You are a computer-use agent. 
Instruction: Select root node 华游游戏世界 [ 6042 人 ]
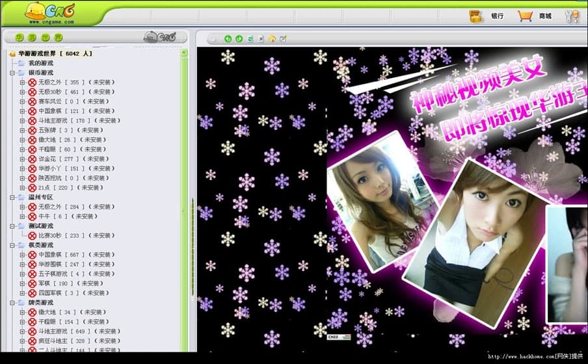click(x=55, y=53)
